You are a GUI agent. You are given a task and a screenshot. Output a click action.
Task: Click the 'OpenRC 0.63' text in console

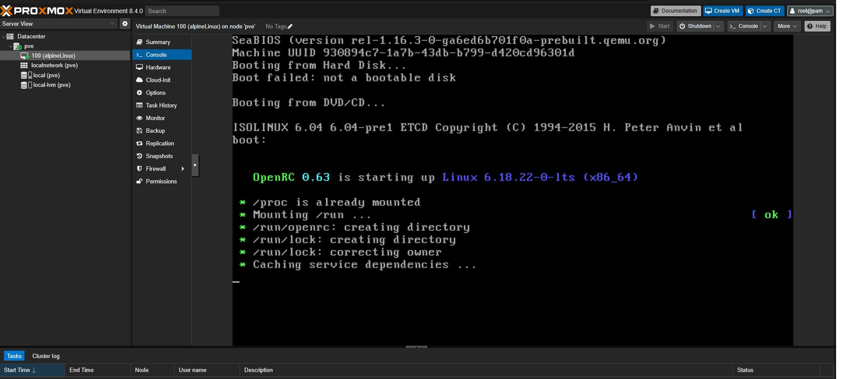291,177
